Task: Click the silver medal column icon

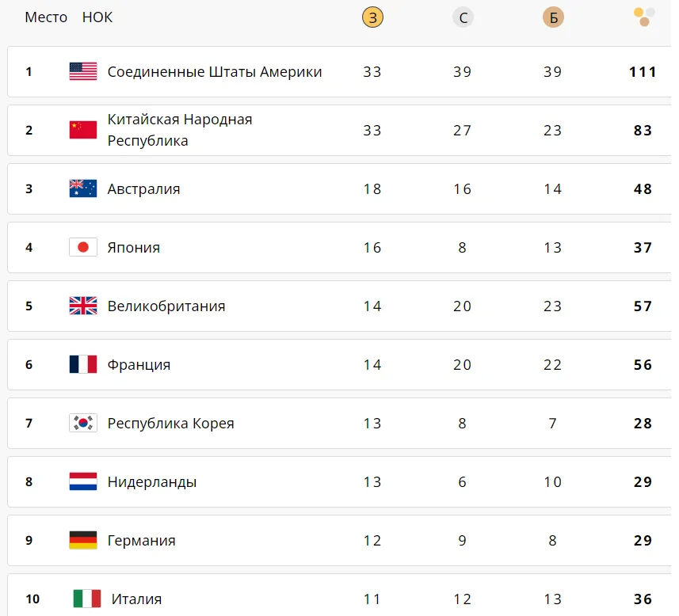Action: (x=463, y=17)
